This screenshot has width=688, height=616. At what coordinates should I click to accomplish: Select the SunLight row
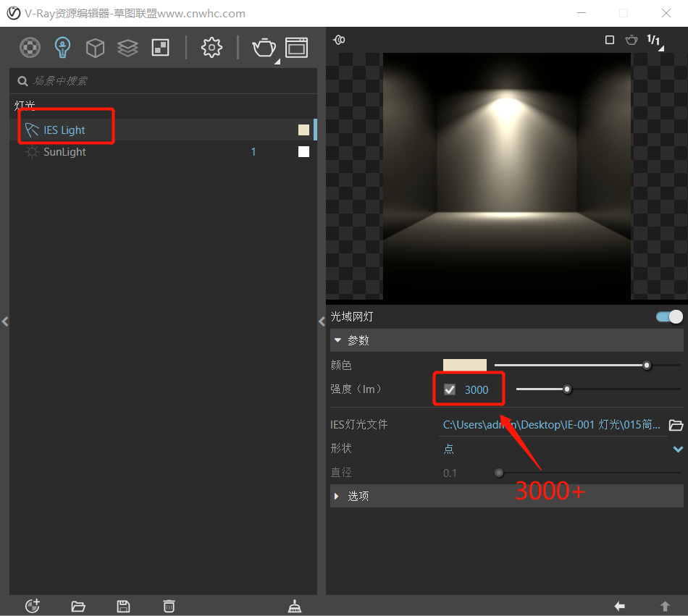click(x=163, y=152)
